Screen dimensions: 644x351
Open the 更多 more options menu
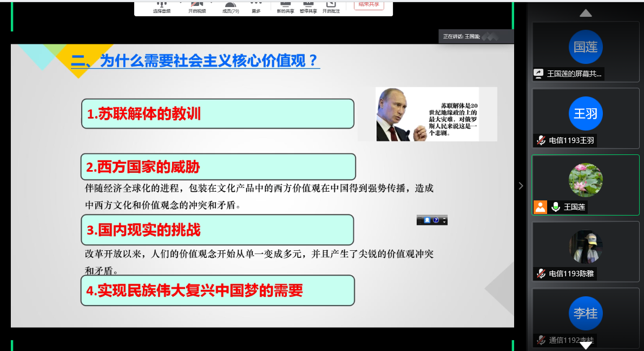pyautogui.click(x=256, y=8)
